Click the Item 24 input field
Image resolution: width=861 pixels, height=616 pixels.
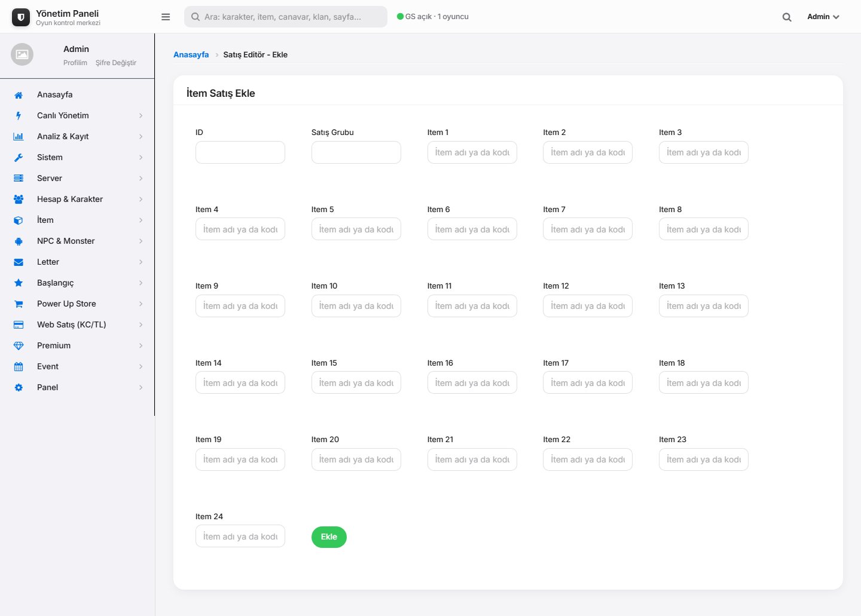240,537
